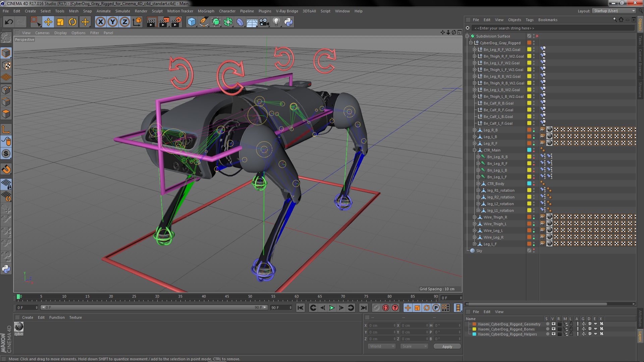The width and height of the screenshot is (644, 362).
Task: Click the object search string field
Action: 553,28
